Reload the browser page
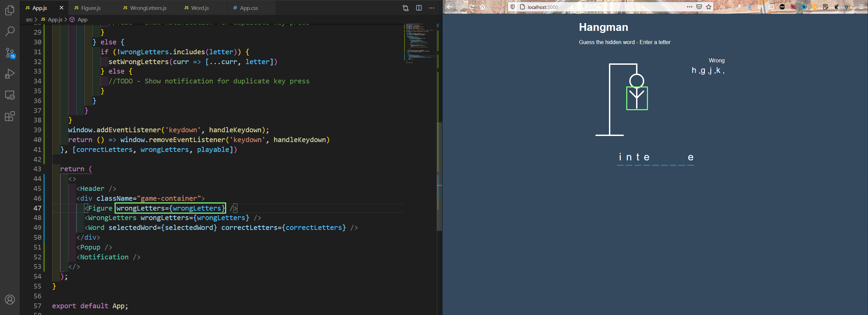This screenshot has height=315, width=868. (x=472, y=7)
